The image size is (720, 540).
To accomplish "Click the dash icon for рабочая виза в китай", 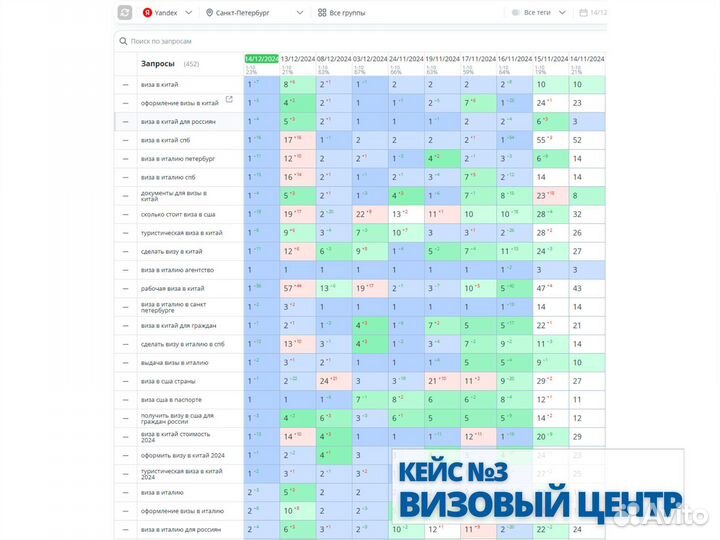I will click(x=125, y=289).
